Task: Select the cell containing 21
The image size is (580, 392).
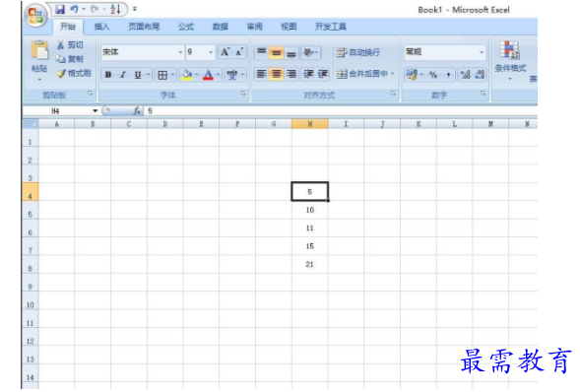Action: (x=310, y=264)
